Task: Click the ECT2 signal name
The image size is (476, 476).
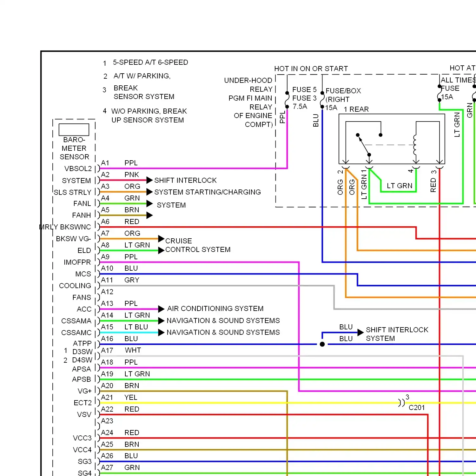Action: 83,403
